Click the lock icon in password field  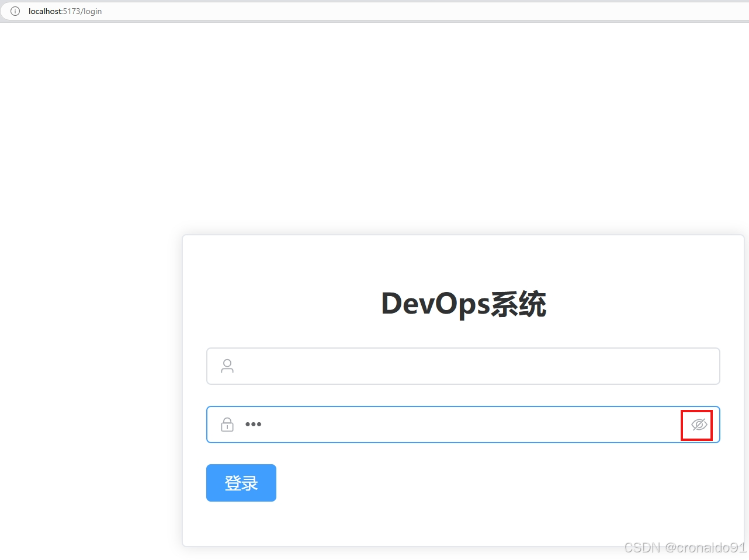pyautogui.click(x=227, y=425)
